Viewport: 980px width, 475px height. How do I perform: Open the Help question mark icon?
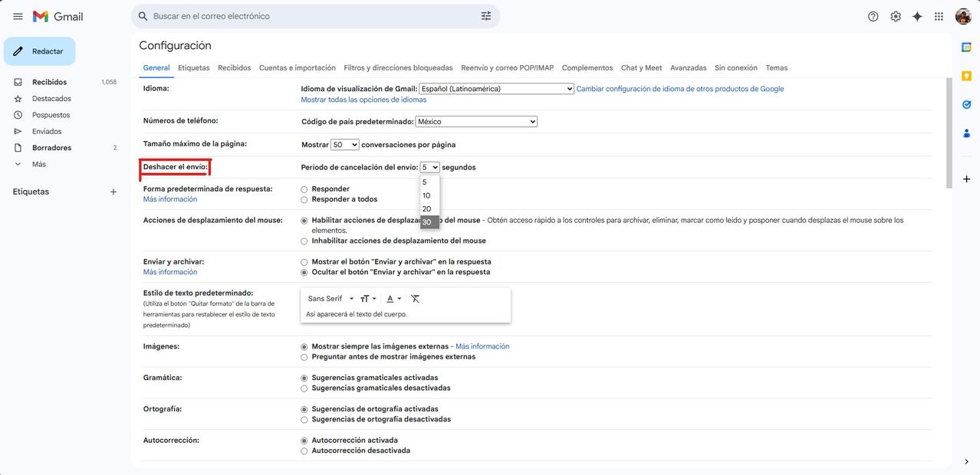click(x=873, y=16)
